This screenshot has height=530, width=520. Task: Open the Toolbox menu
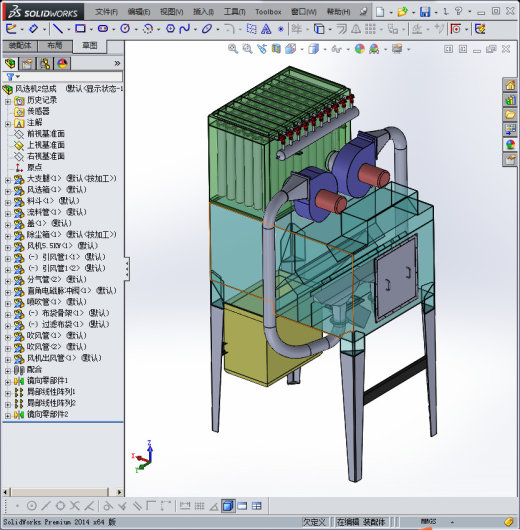click(x=268, y=12)
